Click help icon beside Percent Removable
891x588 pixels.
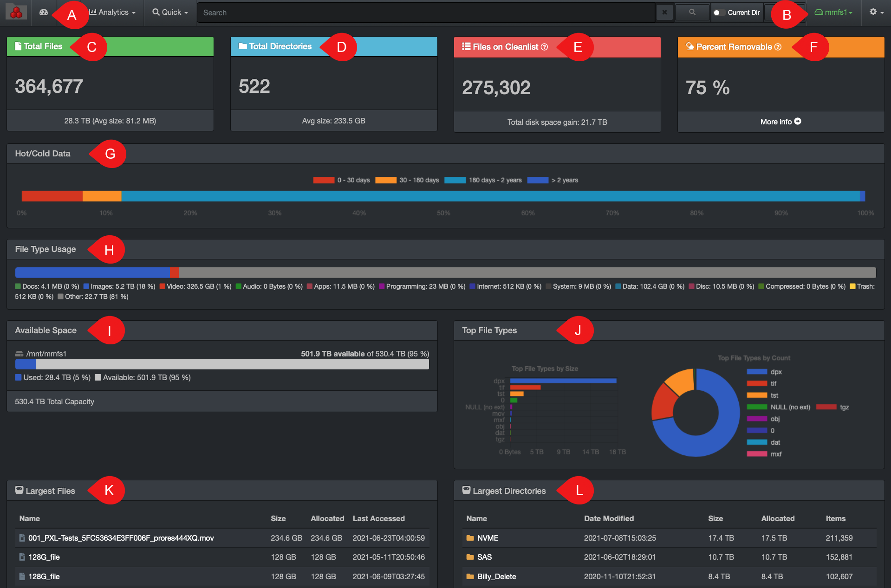(778, 47)
